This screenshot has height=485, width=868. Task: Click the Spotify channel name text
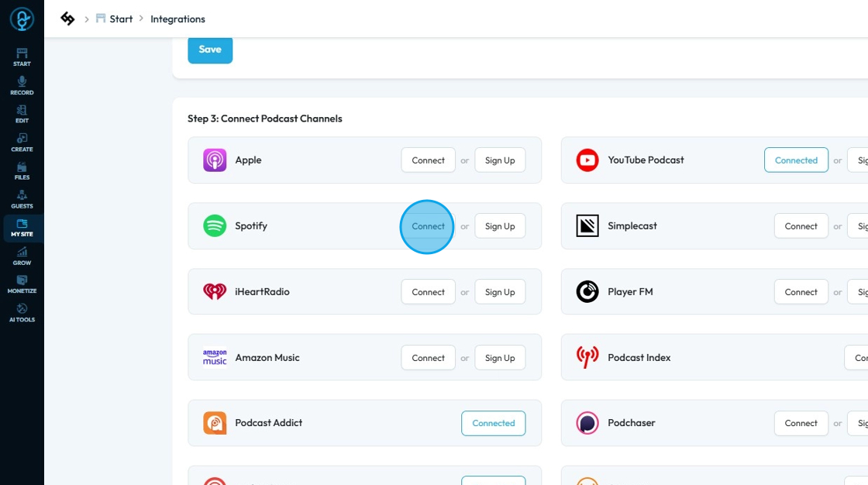(251, 226)
